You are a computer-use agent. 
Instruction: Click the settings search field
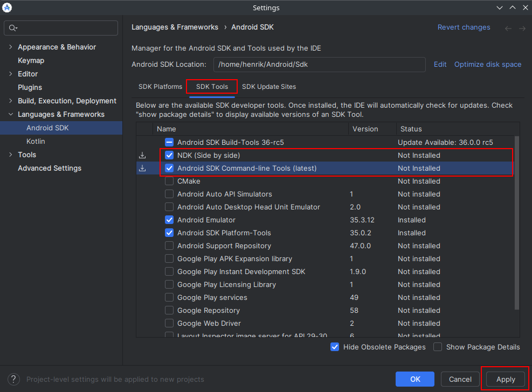(61, 28)
